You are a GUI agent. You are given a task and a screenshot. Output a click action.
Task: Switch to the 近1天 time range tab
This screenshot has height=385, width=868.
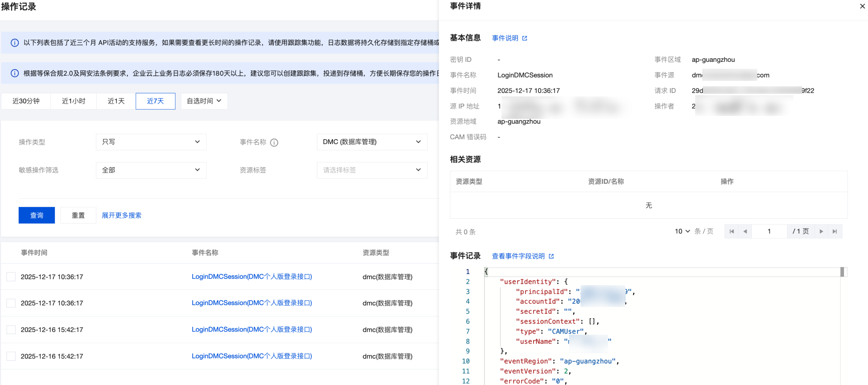pos(116,101)
